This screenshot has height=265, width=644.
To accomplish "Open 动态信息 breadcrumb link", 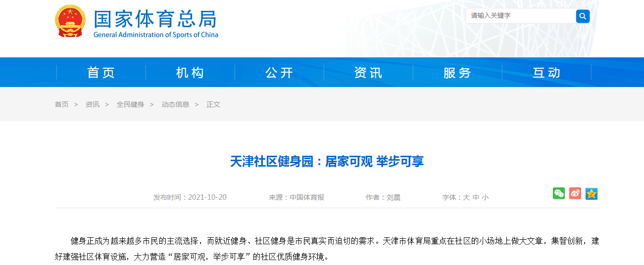I will [x=175, y=104].
